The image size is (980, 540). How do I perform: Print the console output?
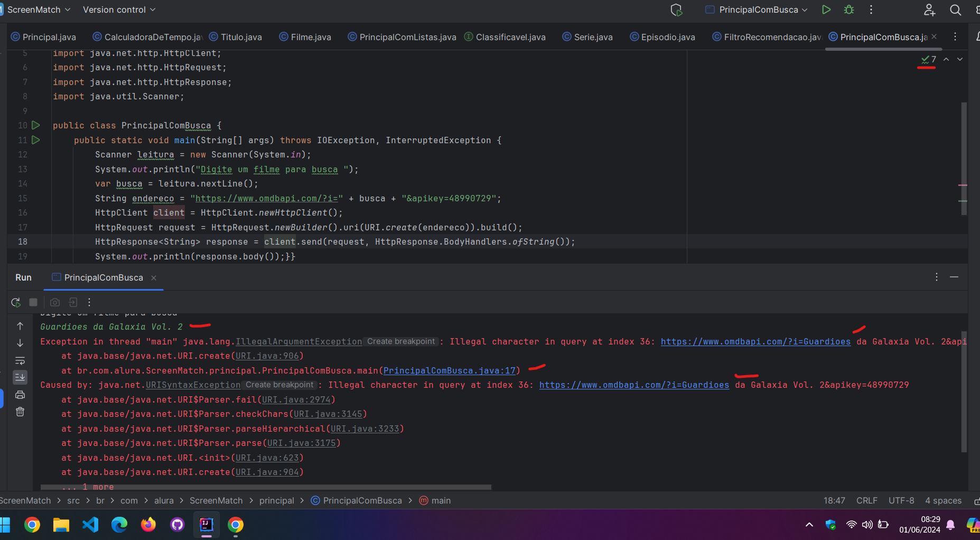pos(20,395)
